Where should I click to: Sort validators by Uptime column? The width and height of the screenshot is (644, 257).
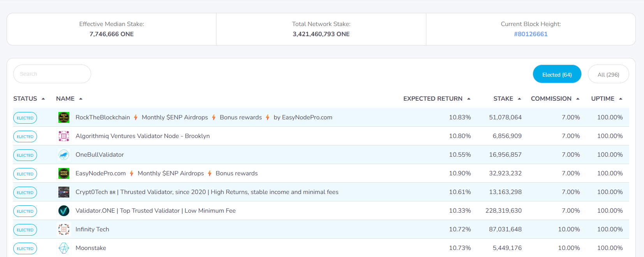606,99
